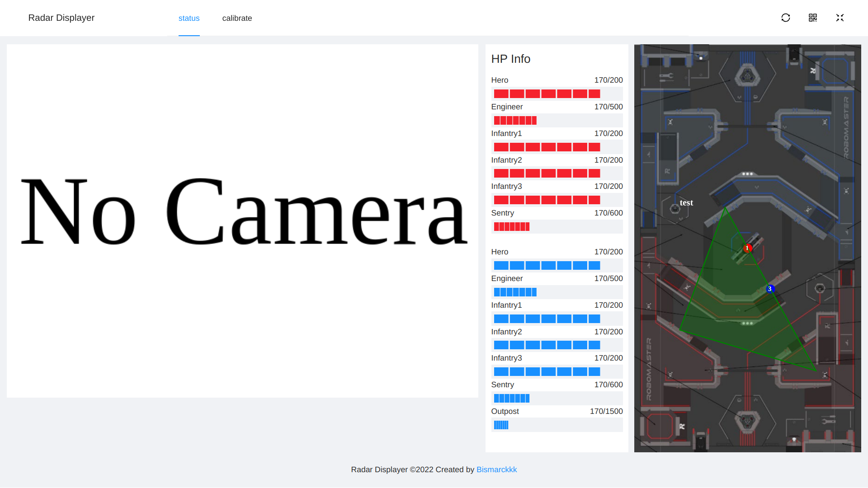Image resolution: width=868 pixels, height=488 pixels.
Task: Click red team 170/600 Sentry value
Action: click(609, 213)
